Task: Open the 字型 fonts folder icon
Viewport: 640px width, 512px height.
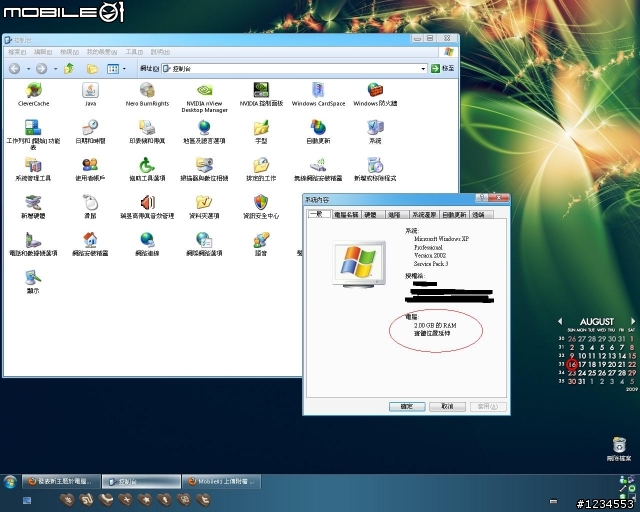Action: coord(261,131)
